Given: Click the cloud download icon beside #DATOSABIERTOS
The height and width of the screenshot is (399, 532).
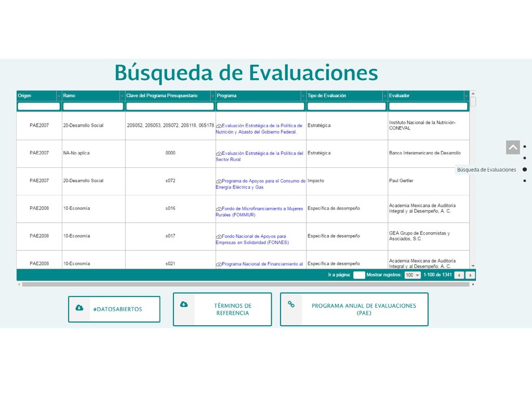Looking at the screenshot, I should (79, 308).
